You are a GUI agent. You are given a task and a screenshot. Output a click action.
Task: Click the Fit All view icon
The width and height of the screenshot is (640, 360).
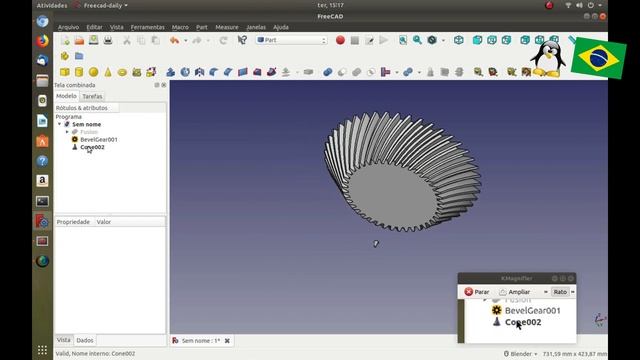403,40
